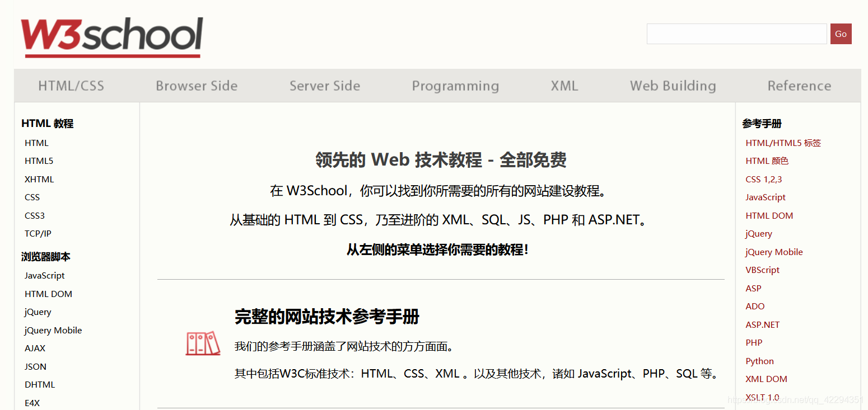The height and width of the screenshot is (410, 868).
Task: Open the HTML/CSS navigation tab
Action: pyautogui.click(x=71, y=86)
